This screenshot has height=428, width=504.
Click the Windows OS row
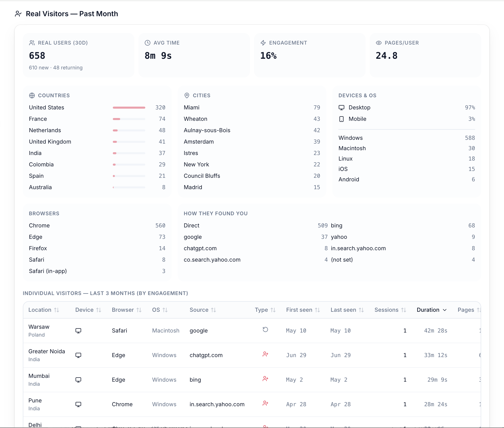(x=407, y=138)
